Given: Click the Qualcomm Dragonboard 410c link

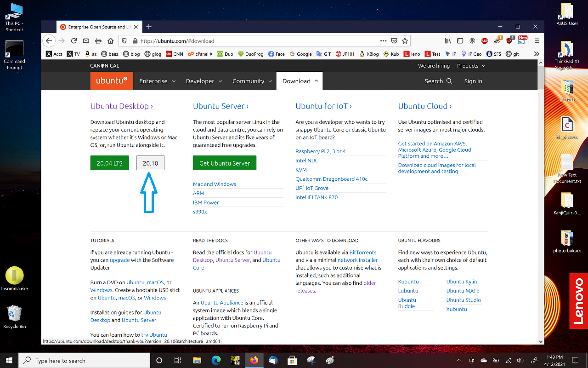Looking at the screenshot, I should (332, 179).
